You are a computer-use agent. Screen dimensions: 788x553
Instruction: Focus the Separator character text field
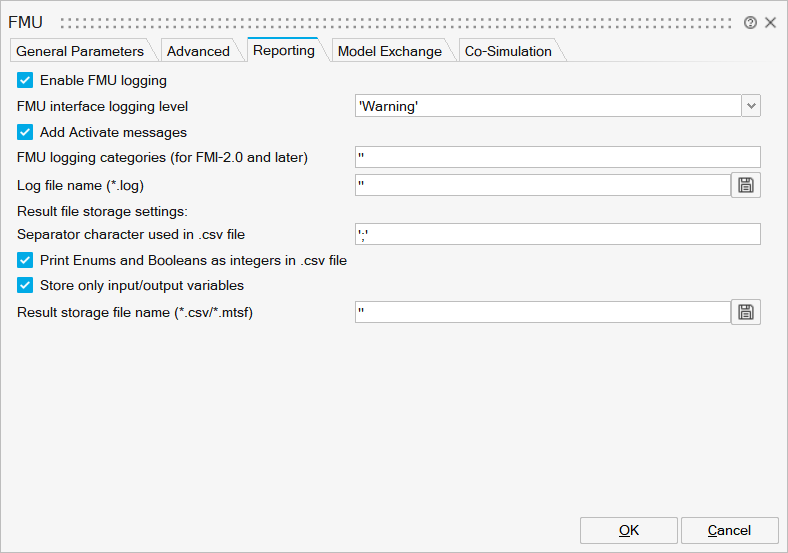(x=557, y=234)
